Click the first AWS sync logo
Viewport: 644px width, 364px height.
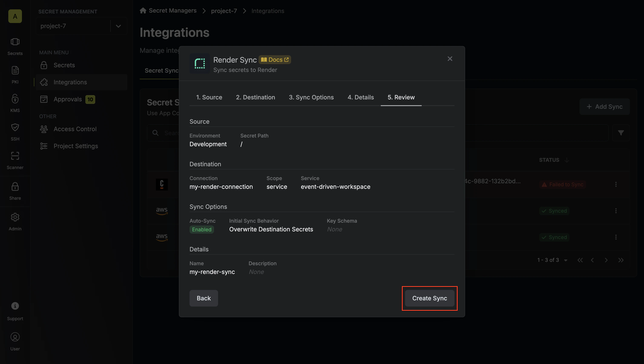tap(162, 211)
